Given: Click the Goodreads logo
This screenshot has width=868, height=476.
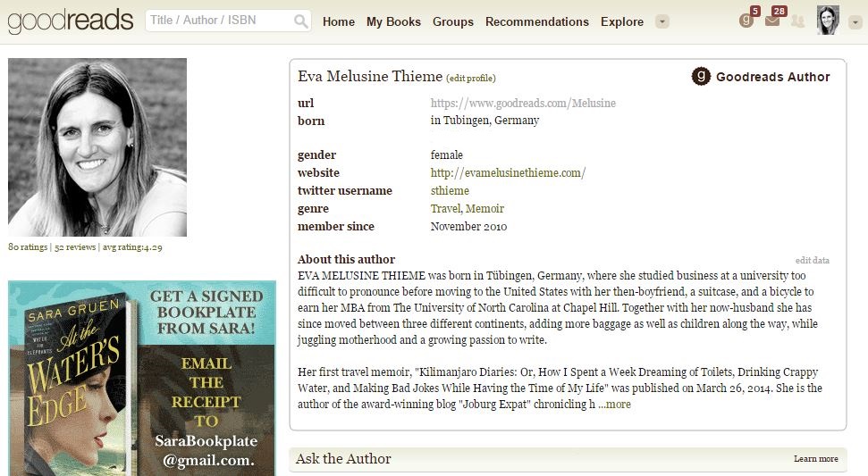Looking at the screenshot, I should coord(71,21).
